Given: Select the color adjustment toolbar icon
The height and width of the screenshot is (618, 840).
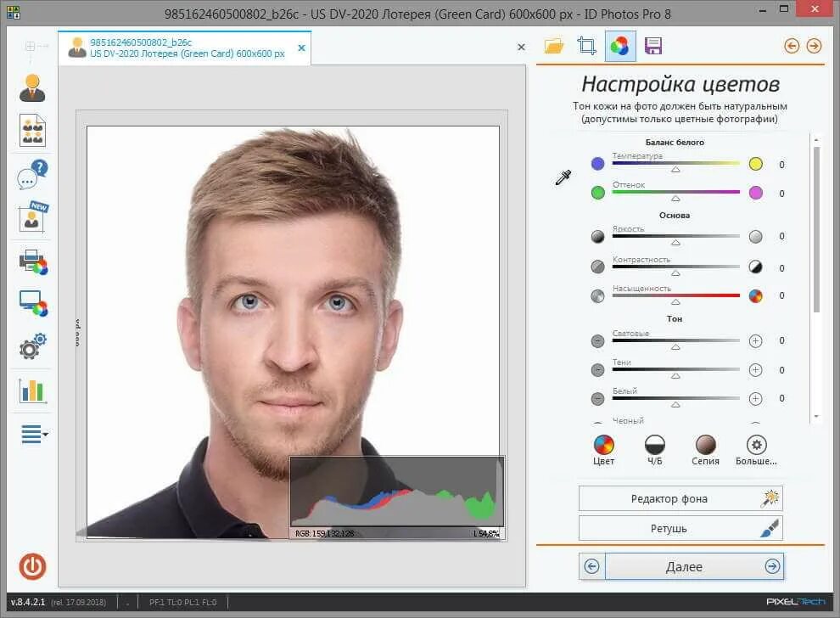Looking at the screenshot, I should point(620,46).
